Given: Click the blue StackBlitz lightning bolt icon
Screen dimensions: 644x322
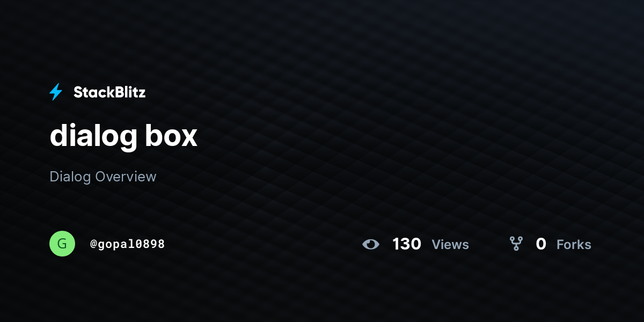Looking at the screenshot, I should 56,92.
